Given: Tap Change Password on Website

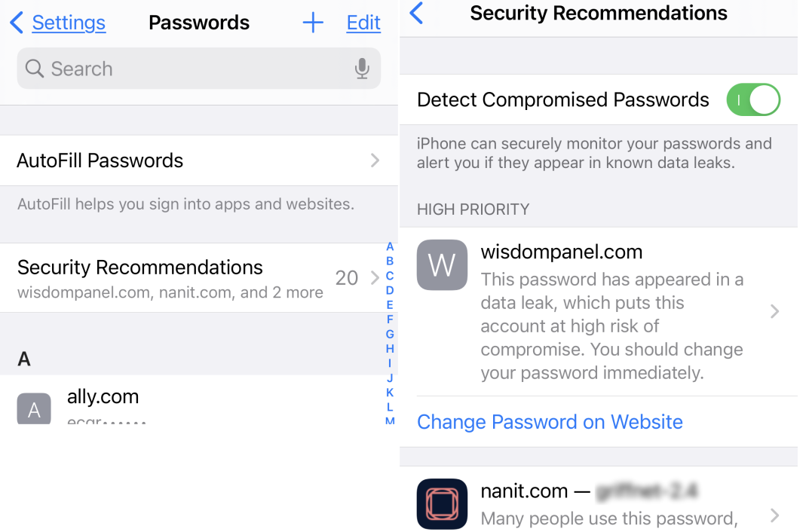Looking at the screenshot, I should (x=550, y=422).
